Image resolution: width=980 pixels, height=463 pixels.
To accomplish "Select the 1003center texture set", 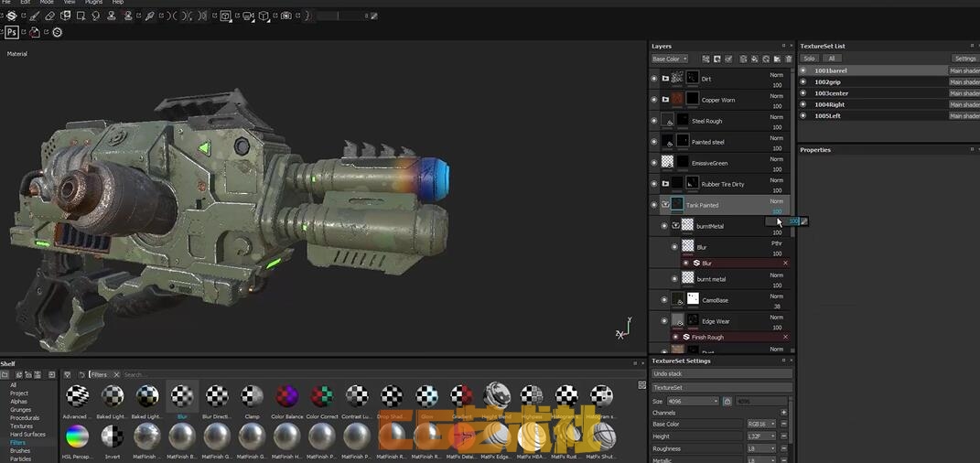I will tap(831, 93).
